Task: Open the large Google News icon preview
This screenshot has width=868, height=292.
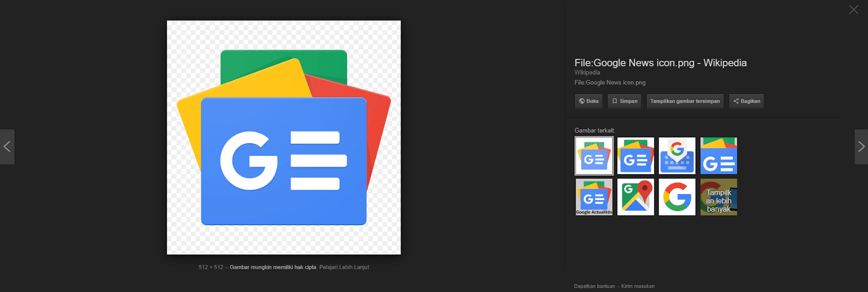Action: tap(284, 137)
